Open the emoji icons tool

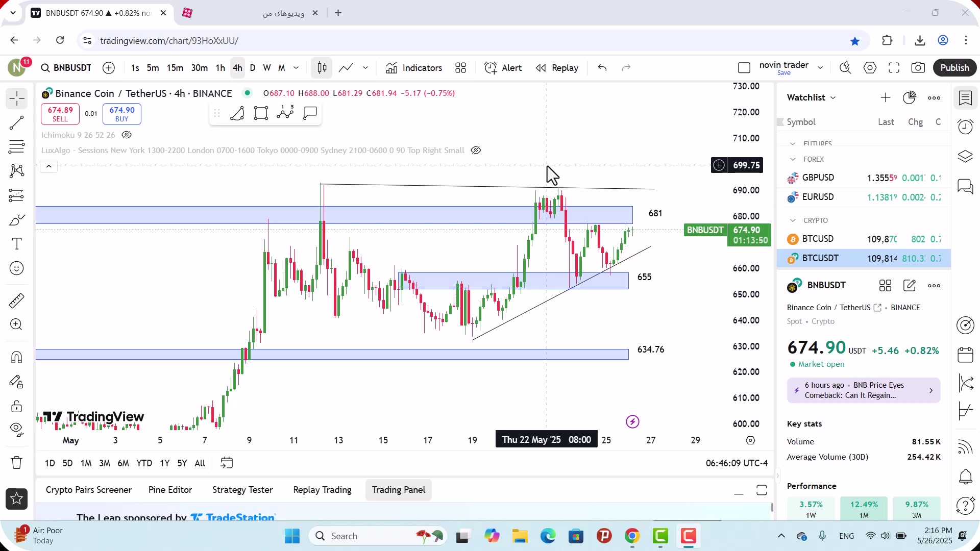click(16, 268)
